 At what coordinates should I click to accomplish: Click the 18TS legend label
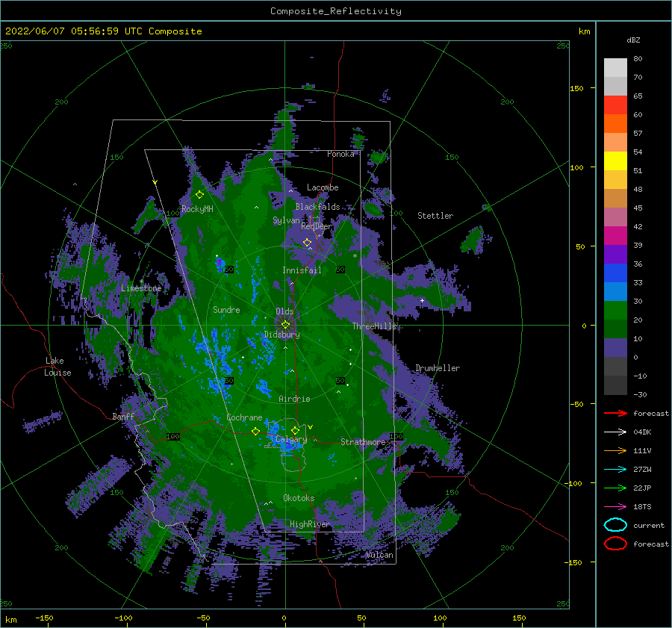[x=642, y=507]
